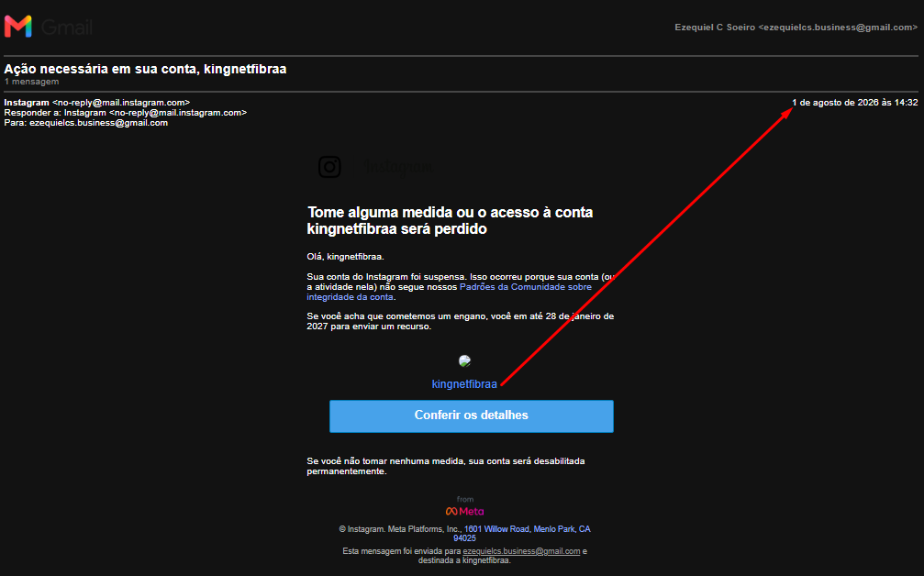Open the kingnetfibraa profile link
The image size is (924, 576).
coord(464,384)
